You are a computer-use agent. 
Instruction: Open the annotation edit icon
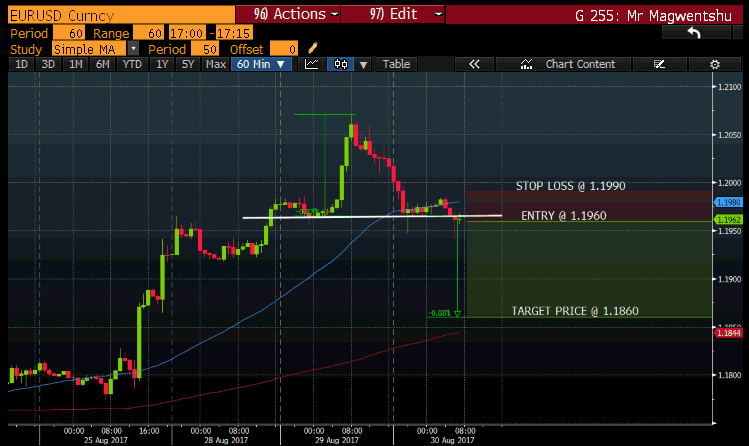coord(658,64)
